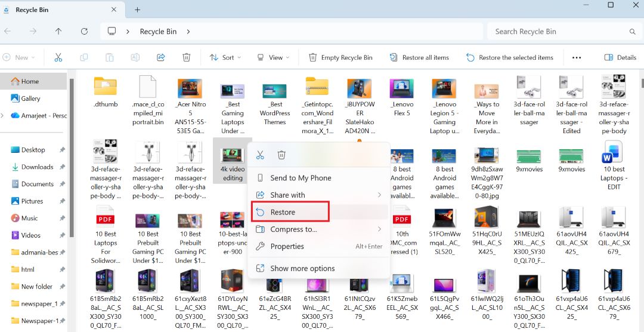The image size is (644, 332).
Task: Refresh the Recycle Bin view
Action: [x=84, y=31]
